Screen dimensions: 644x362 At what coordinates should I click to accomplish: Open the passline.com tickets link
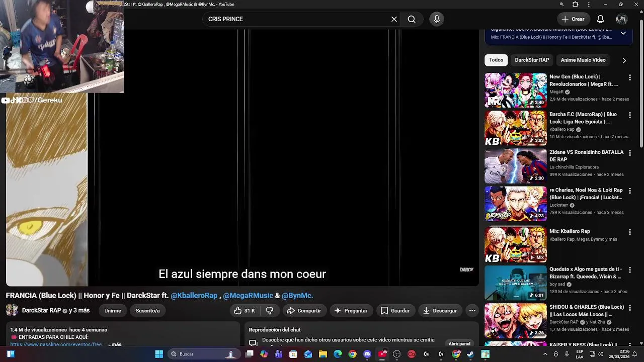57,344
